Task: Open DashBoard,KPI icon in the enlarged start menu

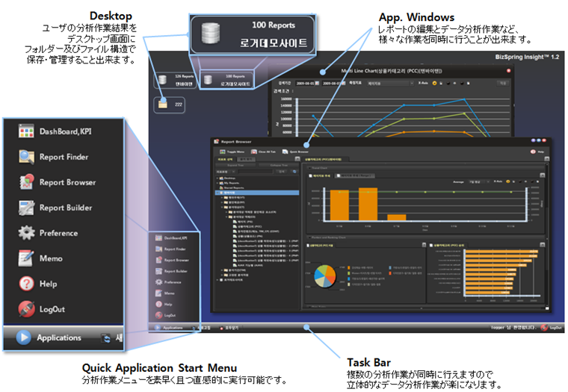Action: (x=26, y=131)
